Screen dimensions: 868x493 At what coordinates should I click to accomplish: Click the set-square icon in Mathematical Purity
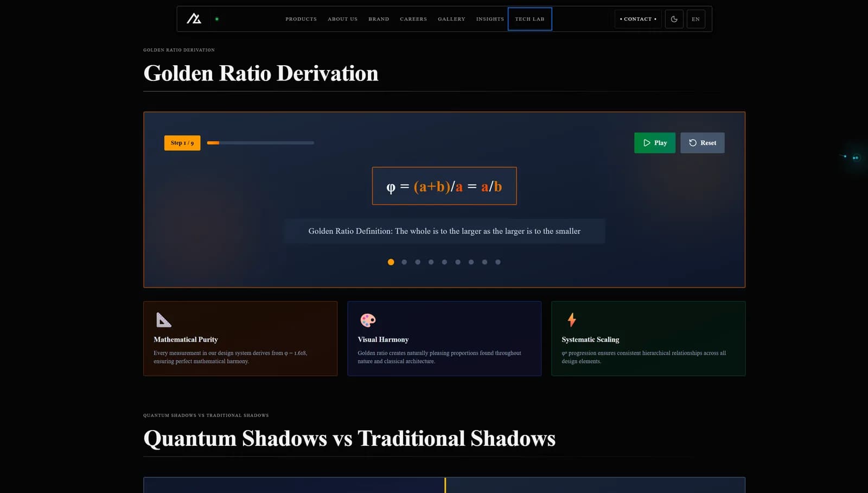click(x=164, y=320)
